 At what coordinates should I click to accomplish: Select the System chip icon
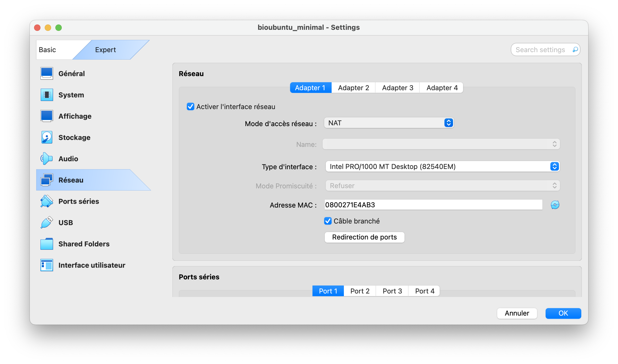tap(47, 95)
